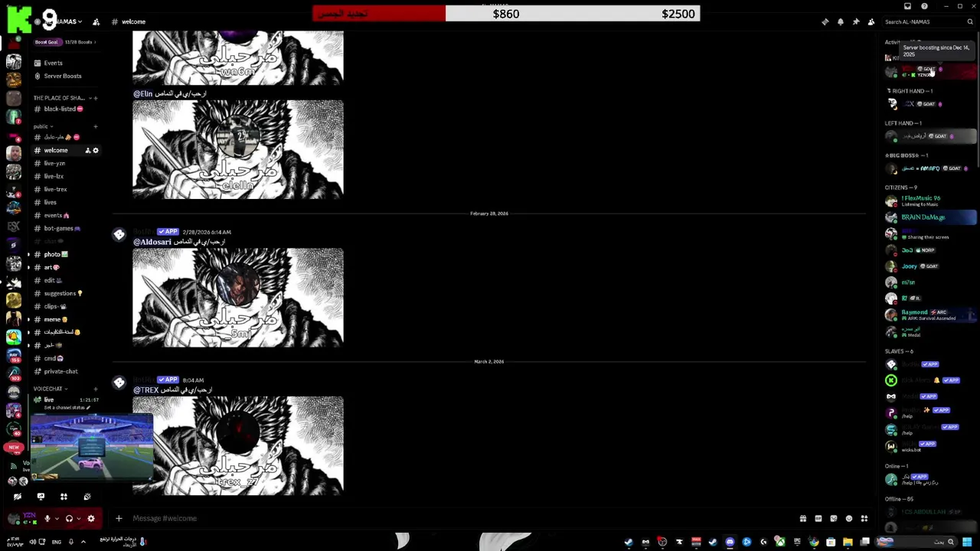
Task: Open the 5m1 welcome image
Action: [x=238, y=298]
